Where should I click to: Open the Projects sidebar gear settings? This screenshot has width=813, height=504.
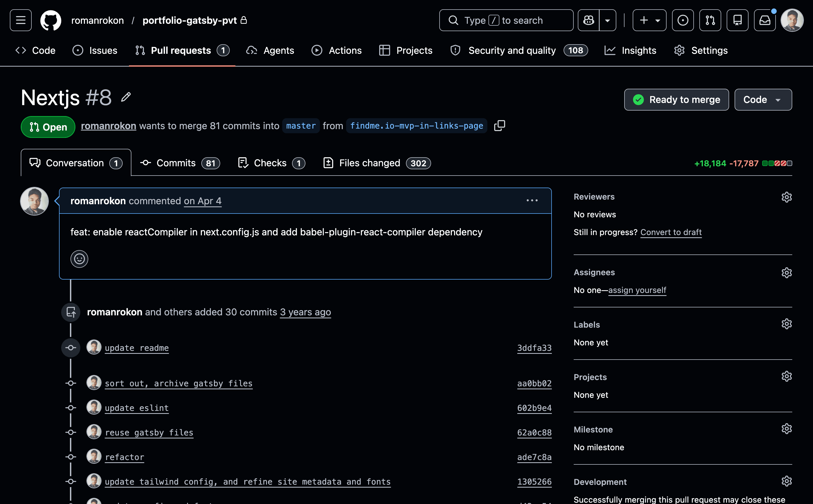[787, 376]
